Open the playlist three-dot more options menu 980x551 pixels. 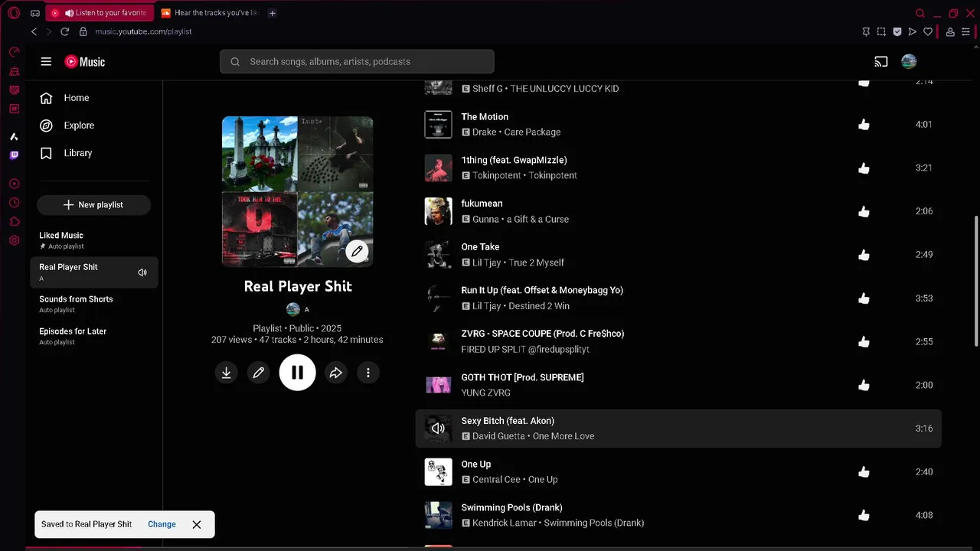tap(368, 373)
